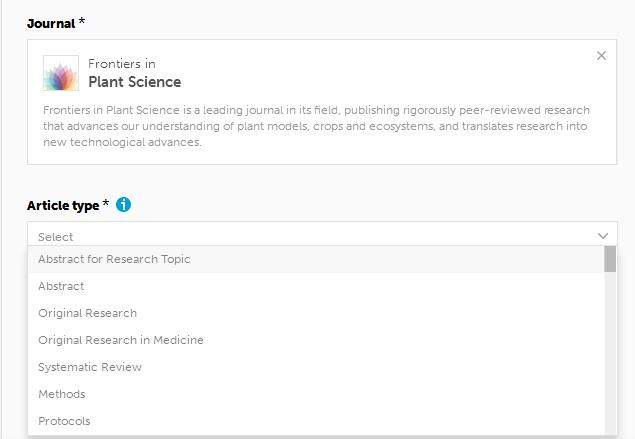The height and width of the screenshot is (439, 635).
Task: Remove the selected Plant Science journal
Action: point(601,56)
